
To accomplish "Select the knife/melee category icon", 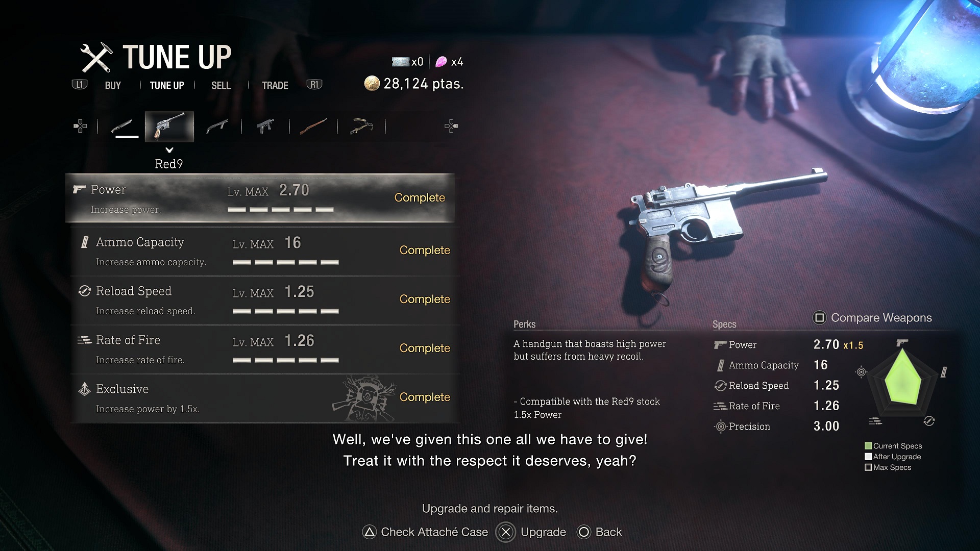I will [x=125, y=126].
